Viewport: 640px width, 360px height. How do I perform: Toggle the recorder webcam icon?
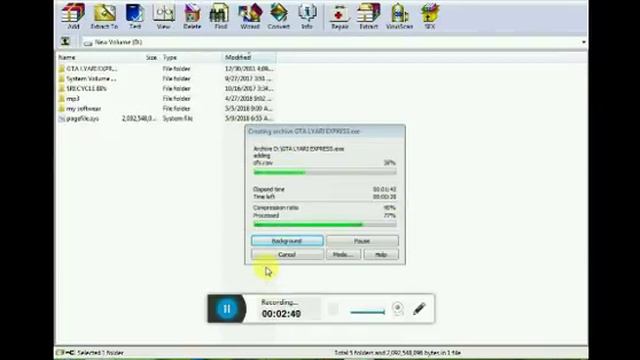point(398,309)
